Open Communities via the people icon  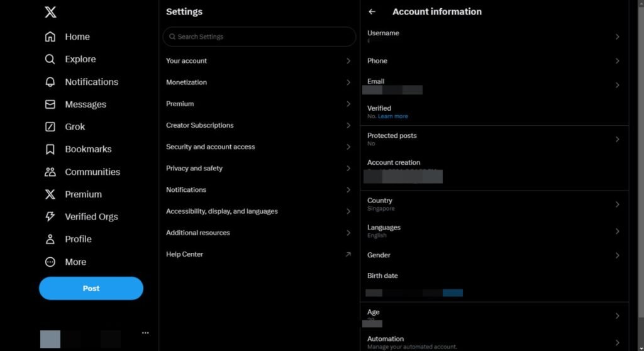(x=50, y=172)
